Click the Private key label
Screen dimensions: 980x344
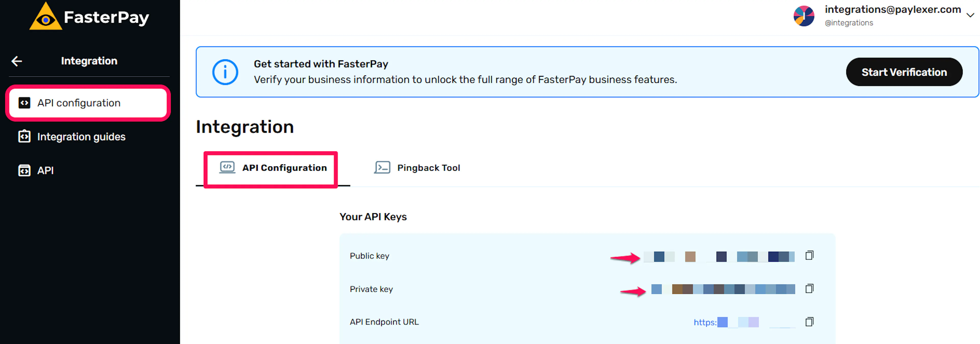pos(371,289)
